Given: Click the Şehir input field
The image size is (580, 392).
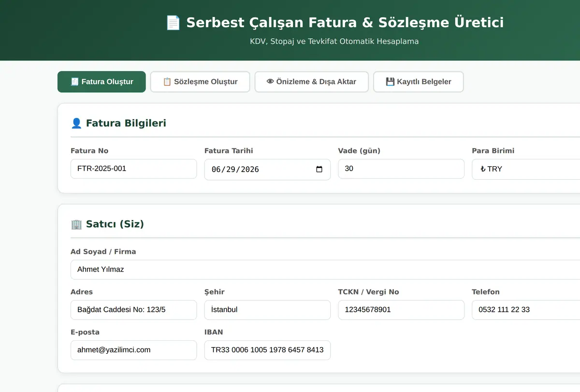Looking at the screenshot, I should point(267,310).
